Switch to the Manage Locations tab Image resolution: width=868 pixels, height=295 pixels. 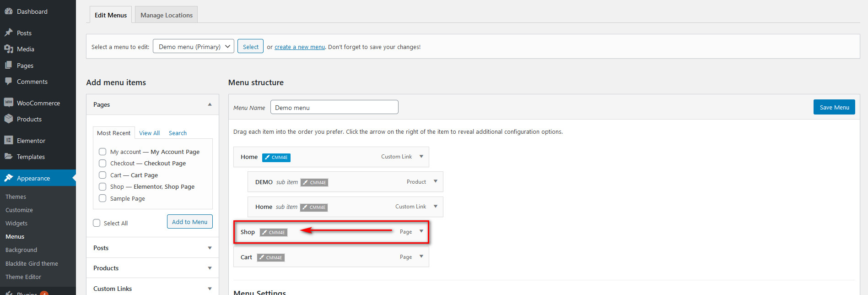[167, 15]
